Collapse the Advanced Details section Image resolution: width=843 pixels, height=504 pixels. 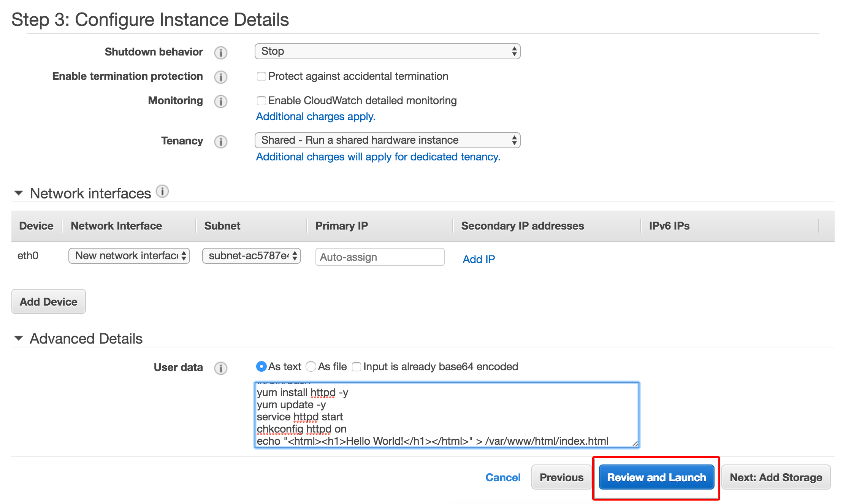pos(18,338)
